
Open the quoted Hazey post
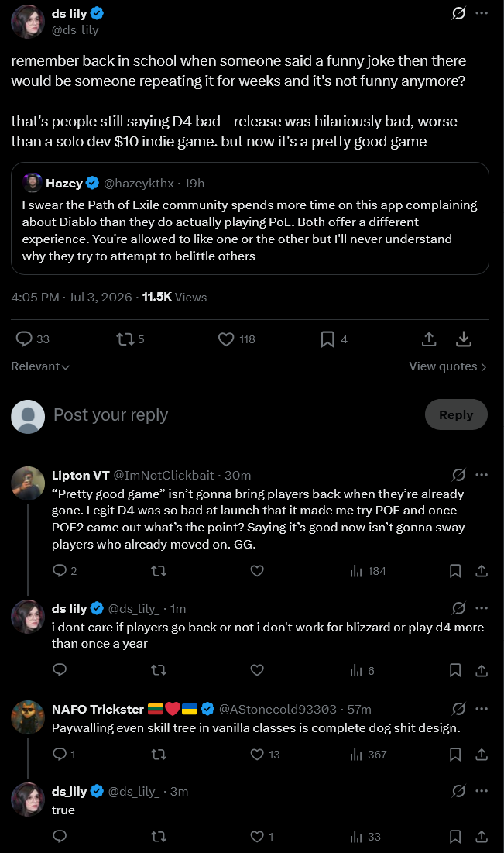[249, 218]
